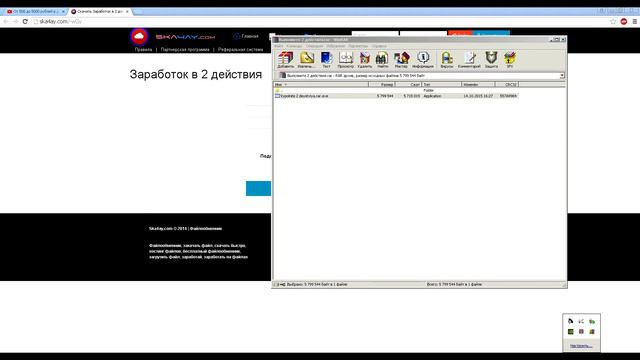The image size is (640, 360).
Task: Click the browser forward arrow
Action: tap(16, 21)
